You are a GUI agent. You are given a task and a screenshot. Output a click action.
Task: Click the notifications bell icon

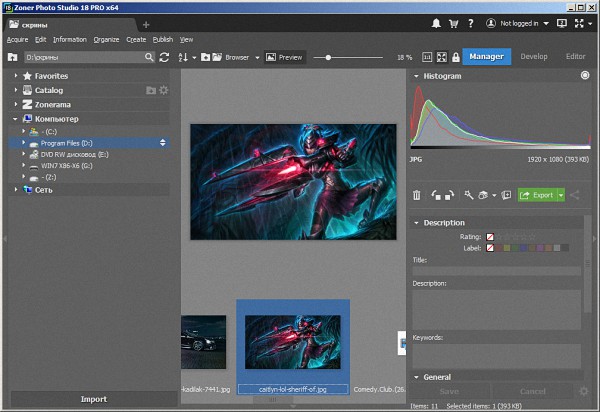pyautogui.click(x=436, y=23)
